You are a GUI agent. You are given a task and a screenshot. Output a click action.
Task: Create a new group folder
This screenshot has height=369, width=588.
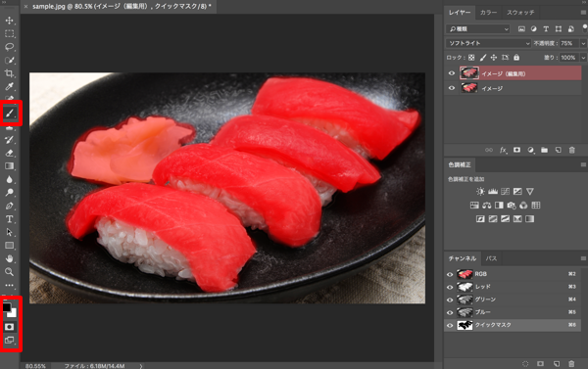pyautogui.click(x=544, y=150)
